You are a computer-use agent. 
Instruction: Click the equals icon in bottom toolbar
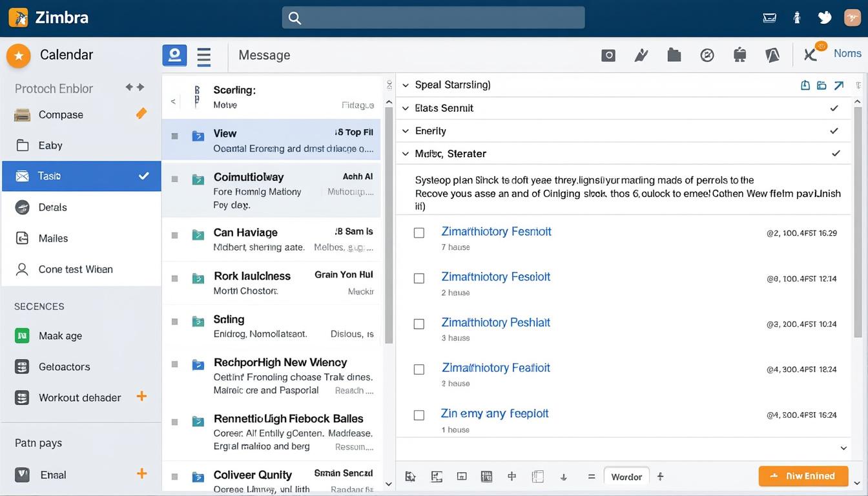pos(591,477)
